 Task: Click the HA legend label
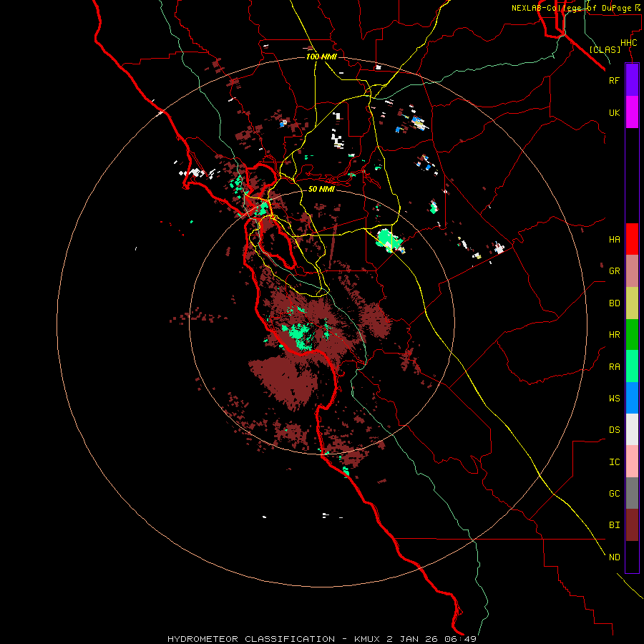(x=615, y=240)
